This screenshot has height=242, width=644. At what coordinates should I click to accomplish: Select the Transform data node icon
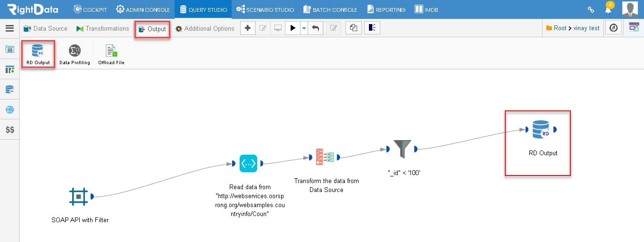(325, 157)
